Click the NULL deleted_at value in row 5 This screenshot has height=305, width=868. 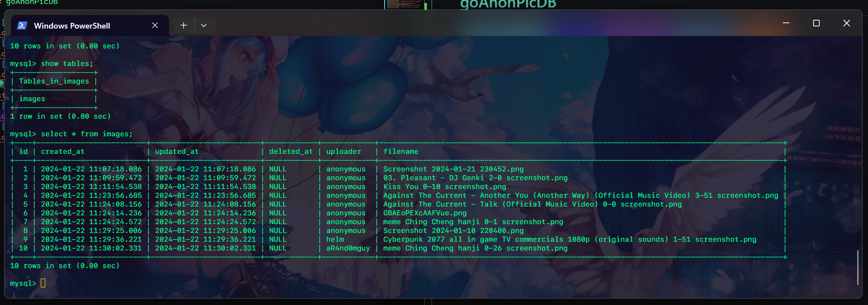[278, 204]
